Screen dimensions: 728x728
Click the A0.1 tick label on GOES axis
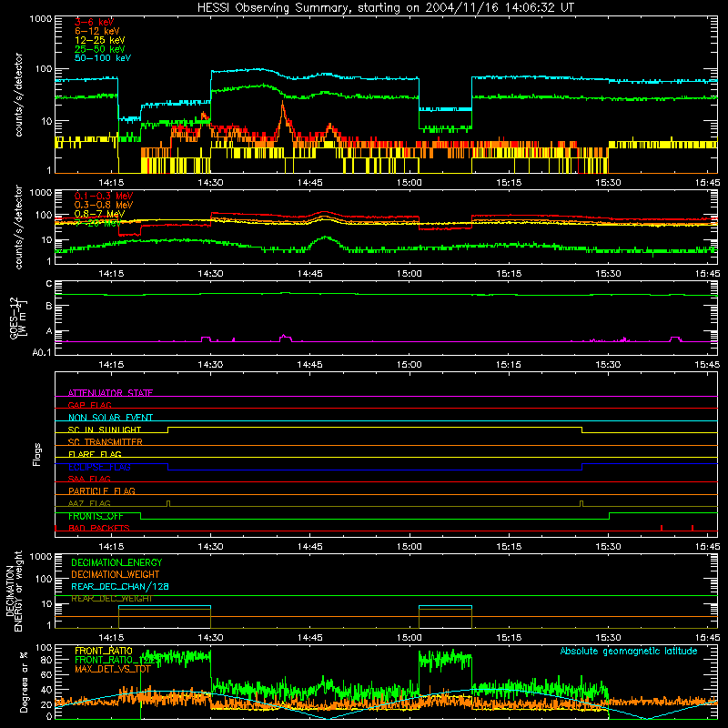[x=41, y=352]
